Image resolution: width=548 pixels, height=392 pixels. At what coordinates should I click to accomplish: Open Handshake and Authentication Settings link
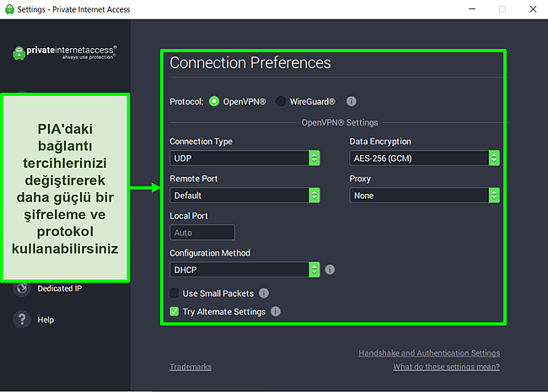coord(428,353)
